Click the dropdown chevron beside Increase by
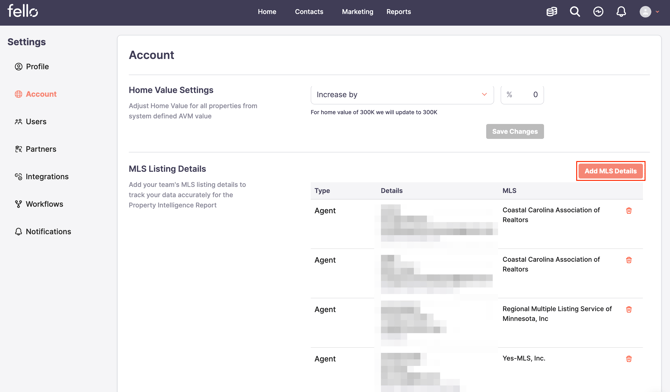The width and height of the screenshot is (670, 392). click(484, 94)
